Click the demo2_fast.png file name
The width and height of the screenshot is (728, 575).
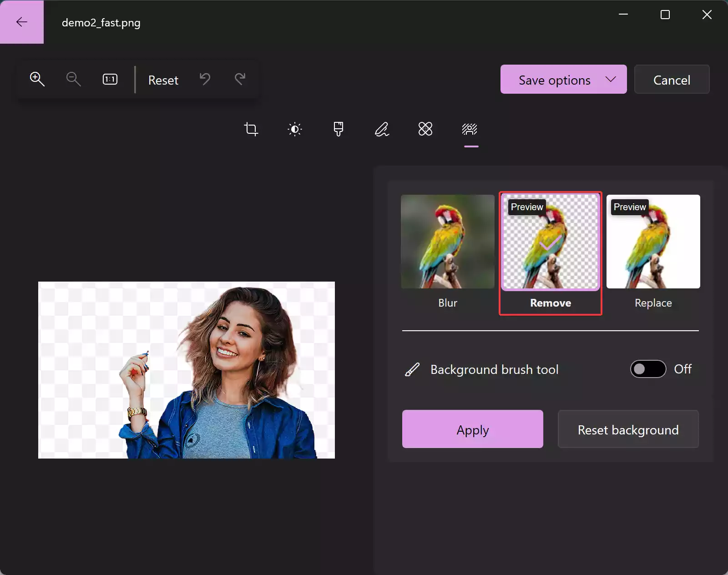(101, 22)
